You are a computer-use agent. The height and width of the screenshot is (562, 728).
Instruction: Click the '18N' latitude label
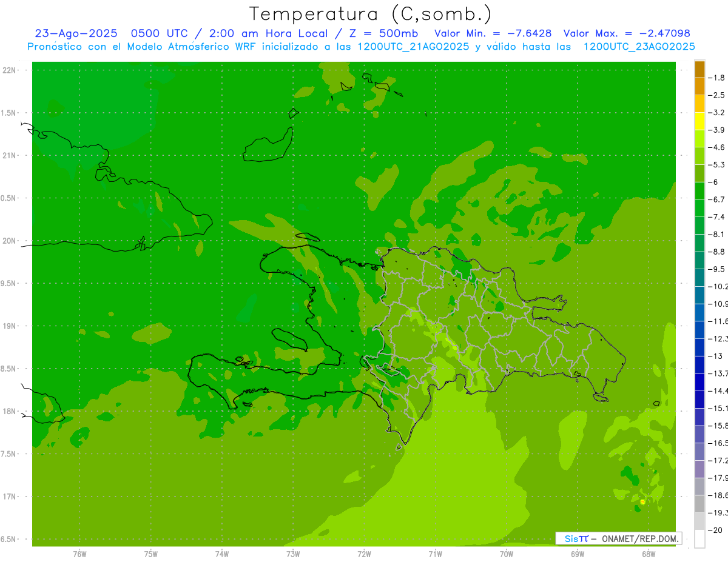(x=10, y=411)
